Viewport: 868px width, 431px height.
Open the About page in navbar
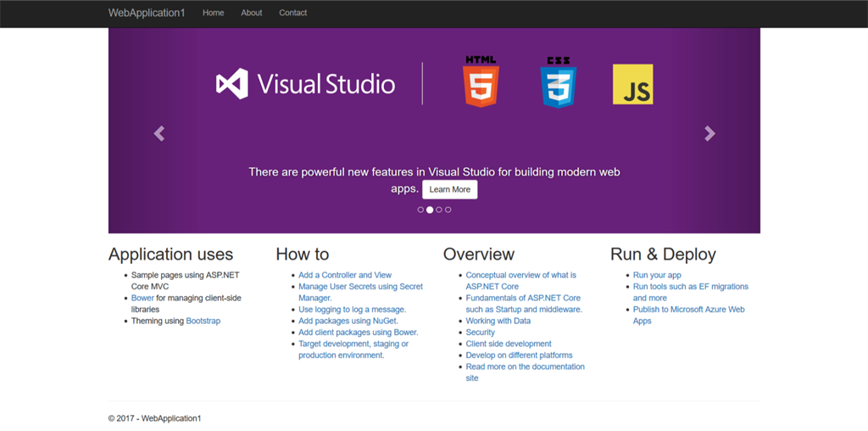(x=252, y=13)
